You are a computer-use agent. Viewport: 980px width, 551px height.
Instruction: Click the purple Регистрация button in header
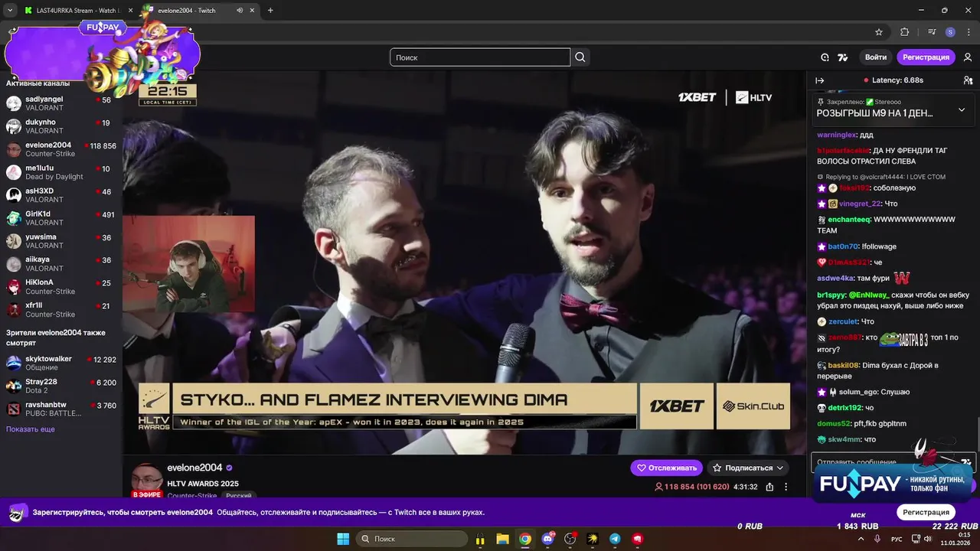click(x=926, y=57)
